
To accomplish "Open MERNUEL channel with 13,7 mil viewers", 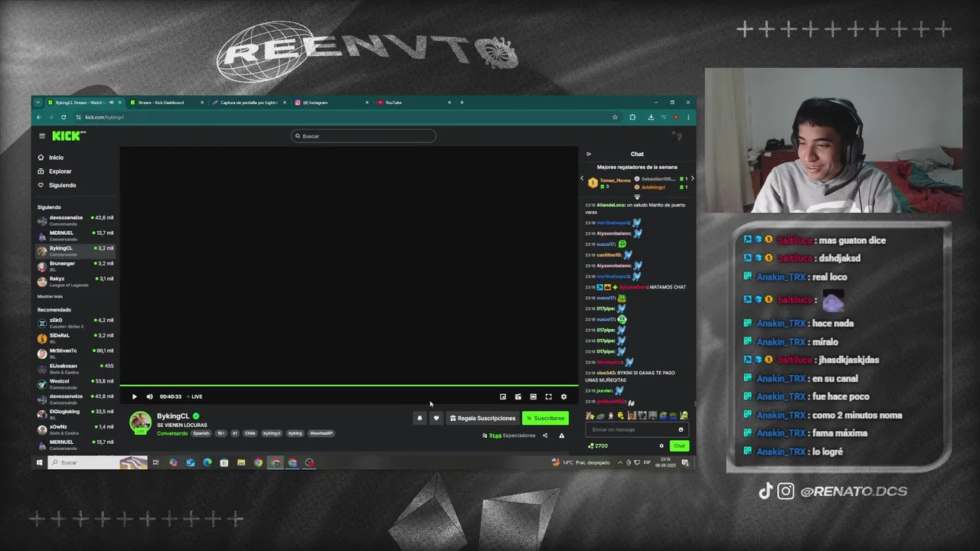I will click(76, 235).
